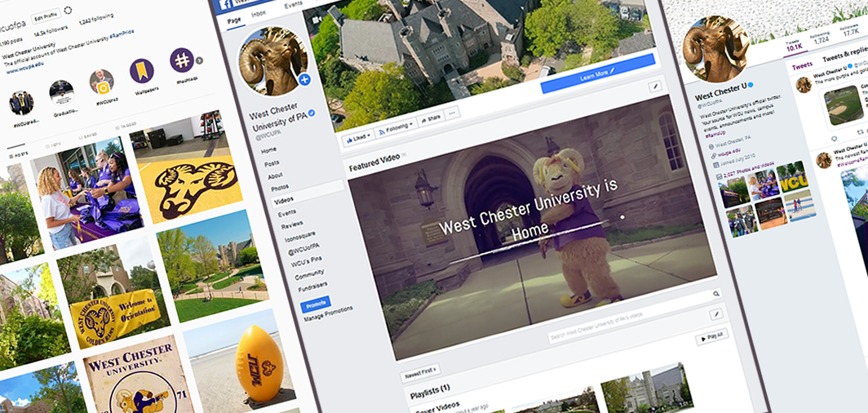The image size is (868, 413).
Task: Open the Events tab in Facebook top bar
Action: 294,4
